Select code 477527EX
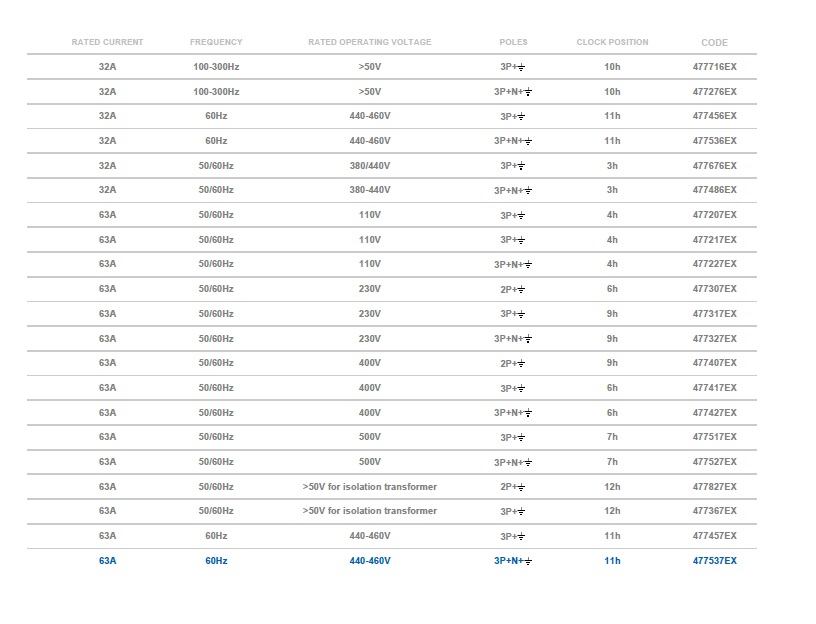816x624 pixels. (x=714, y=462)
